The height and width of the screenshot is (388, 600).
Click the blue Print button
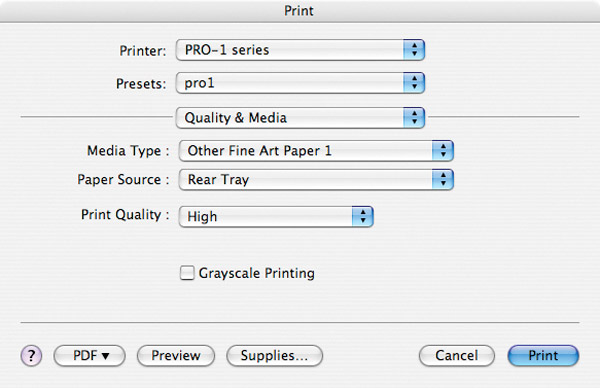click(543, 356)
